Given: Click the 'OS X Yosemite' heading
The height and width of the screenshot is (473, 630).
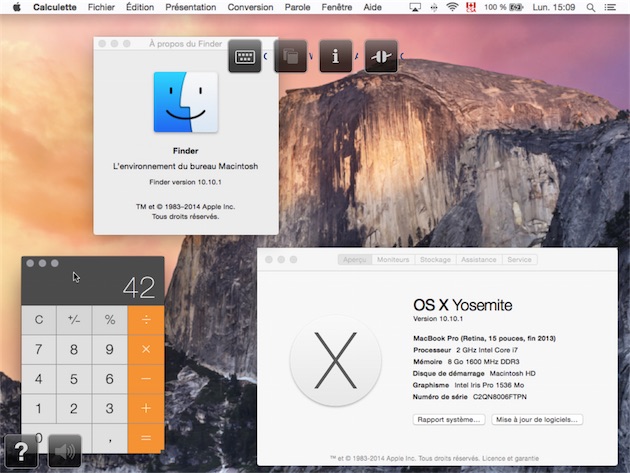Looking at the screenshot, I should [x=462, y=305].
